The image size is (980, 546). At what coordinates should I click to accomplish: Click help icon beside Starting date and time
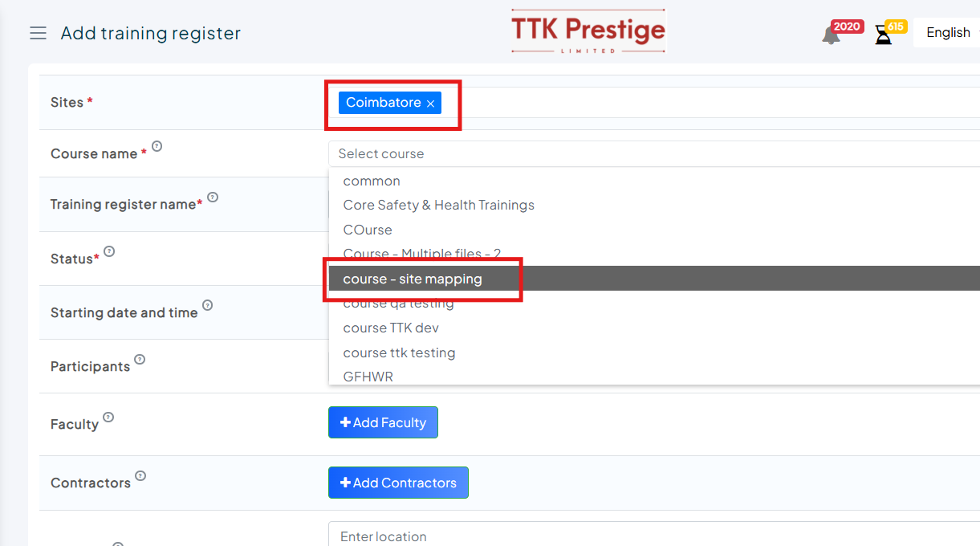207,305
